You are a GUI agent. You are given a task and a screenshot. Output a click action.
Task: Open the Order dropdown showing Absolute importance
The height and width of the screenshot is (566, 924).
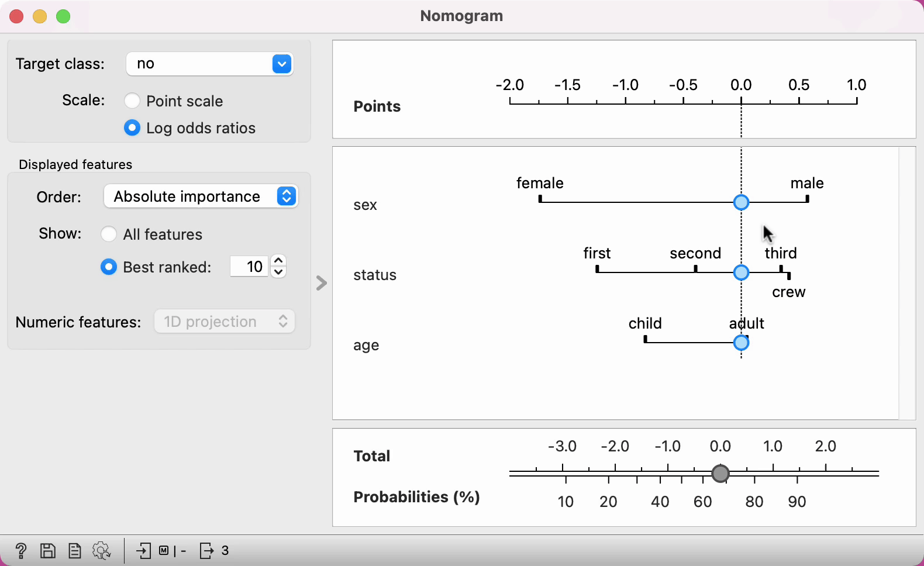point(201,196)
